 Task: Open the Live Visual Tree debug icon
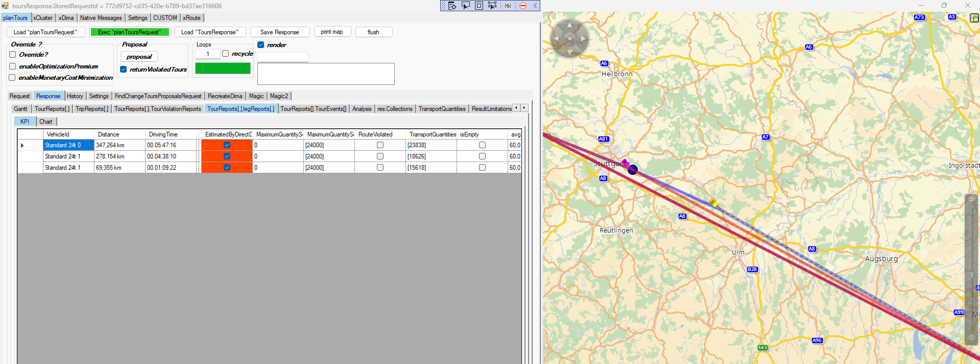(x=452, y=6)
